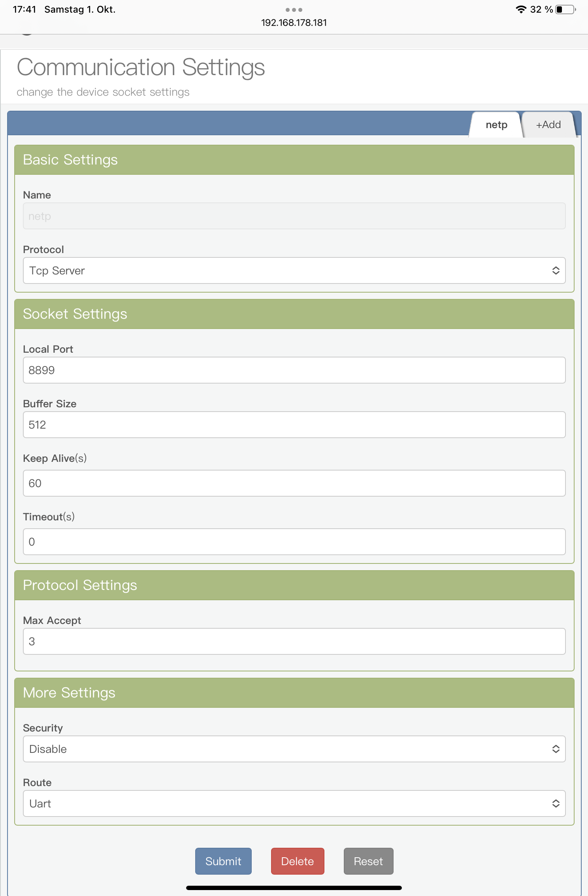Viewport: 588px width, 896px height.
Task: Click the Route dropdown arrows icon
Action: click(x=556, y=803)
